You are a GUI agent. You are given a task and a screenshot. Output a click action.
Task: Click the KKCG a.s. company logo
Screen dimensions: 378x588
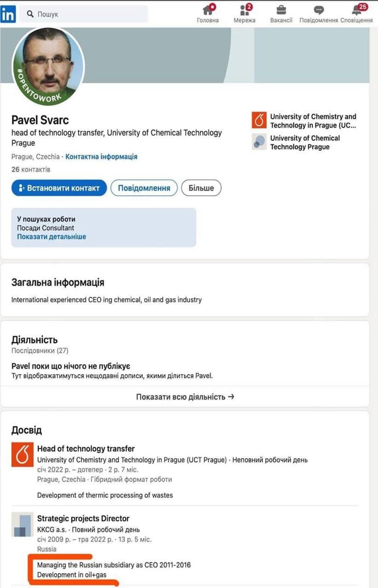[x=23, y=525]
